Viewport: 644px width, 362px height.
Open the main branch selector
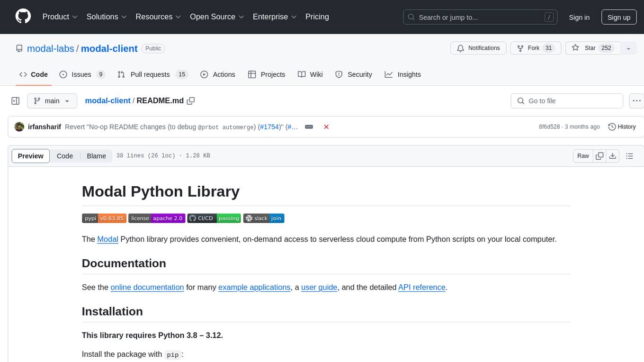click(x=52, y=101)
